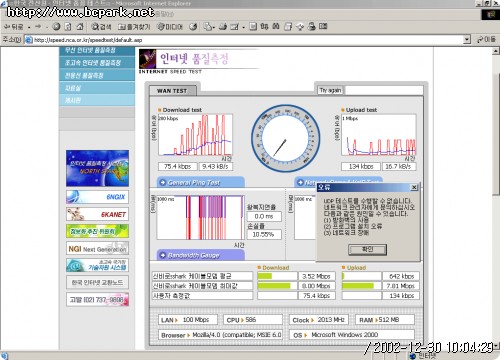500x360 pixels.
Task: Refresh the page using the Refresh icon
Action: click(x=68, y=27)
